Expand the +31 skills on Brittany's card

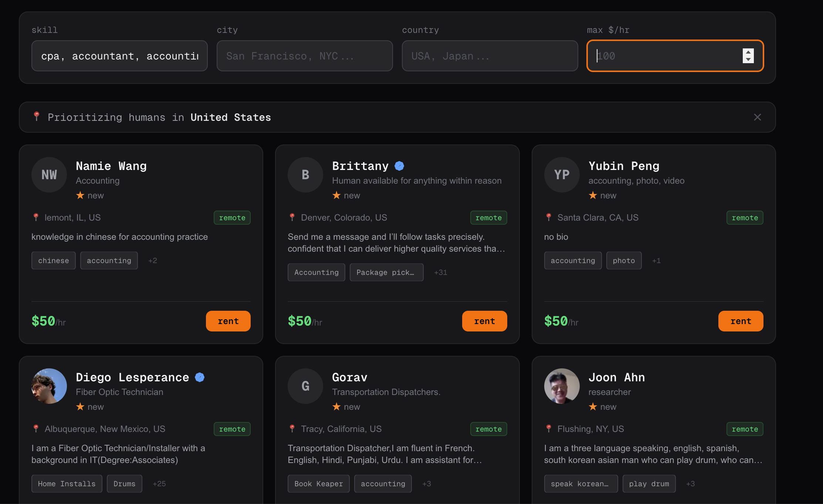pyautogui.click(x=440, y=272)
